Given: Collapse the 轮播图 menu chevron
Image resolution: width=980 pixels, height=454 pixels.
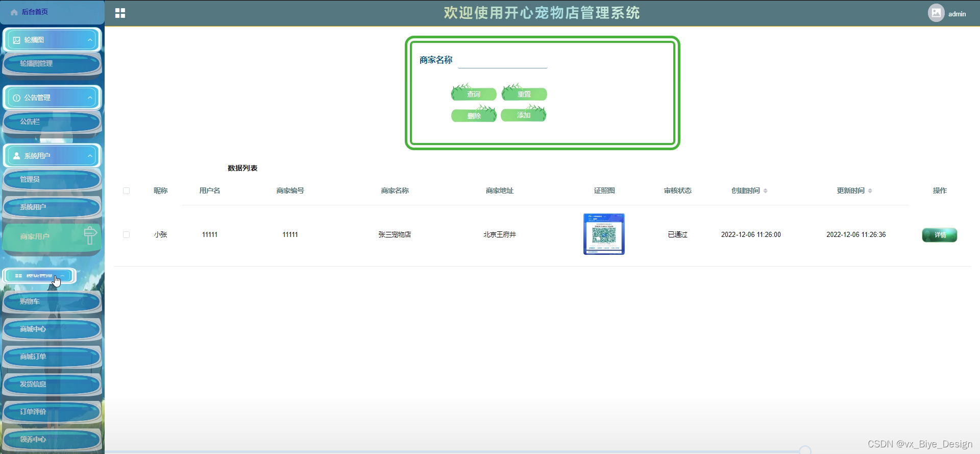Looking at the screenshot, I should [90, 40].
